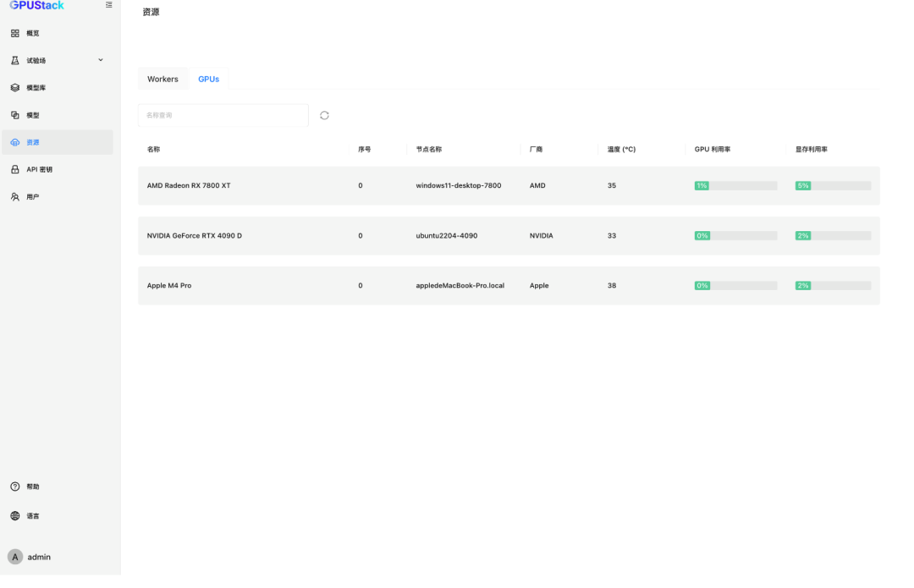
Task: Click RX 7800 XT GPU utilization bar
Action: [735, 186]
